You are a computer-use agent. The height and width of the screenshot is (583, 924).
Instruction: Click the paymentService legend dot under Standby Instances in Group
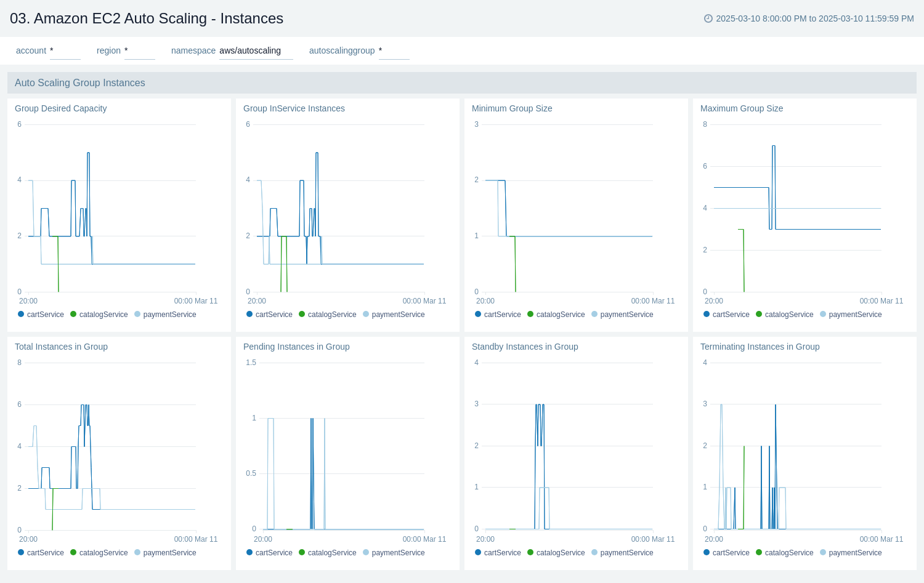(x=594, y=553)
